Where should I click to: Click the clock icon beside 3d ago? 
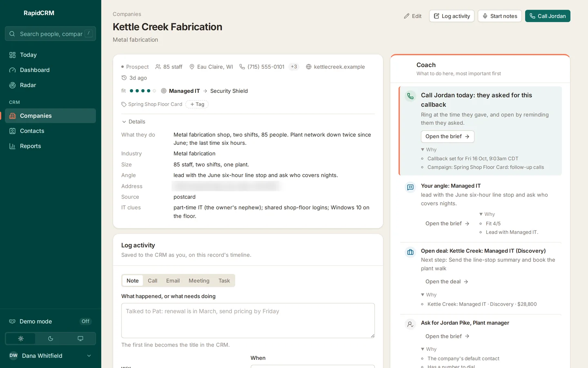[x=124, y=78]
